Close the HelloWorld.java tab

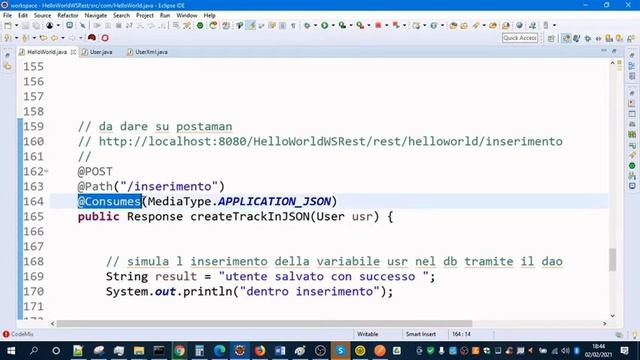[x=73, y=52]
